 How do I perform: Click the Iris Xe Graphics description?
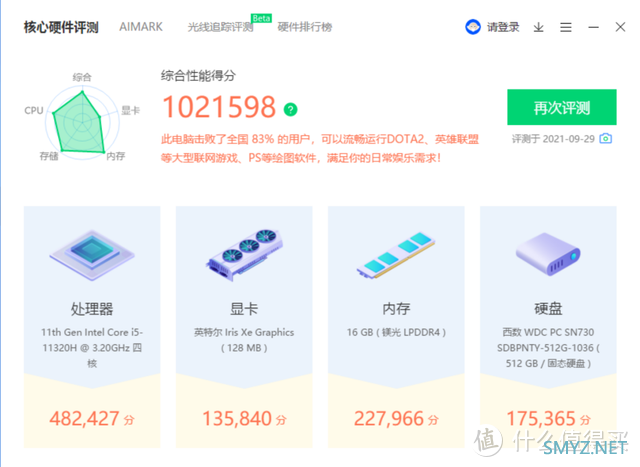244,340
